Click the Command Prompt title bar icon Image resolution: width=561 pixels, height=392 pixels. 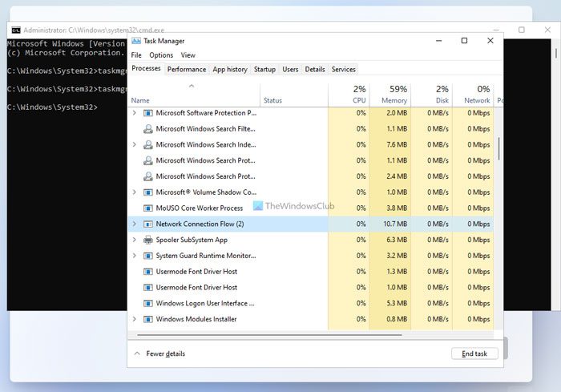pyautogui.click(x=16, y=30)
